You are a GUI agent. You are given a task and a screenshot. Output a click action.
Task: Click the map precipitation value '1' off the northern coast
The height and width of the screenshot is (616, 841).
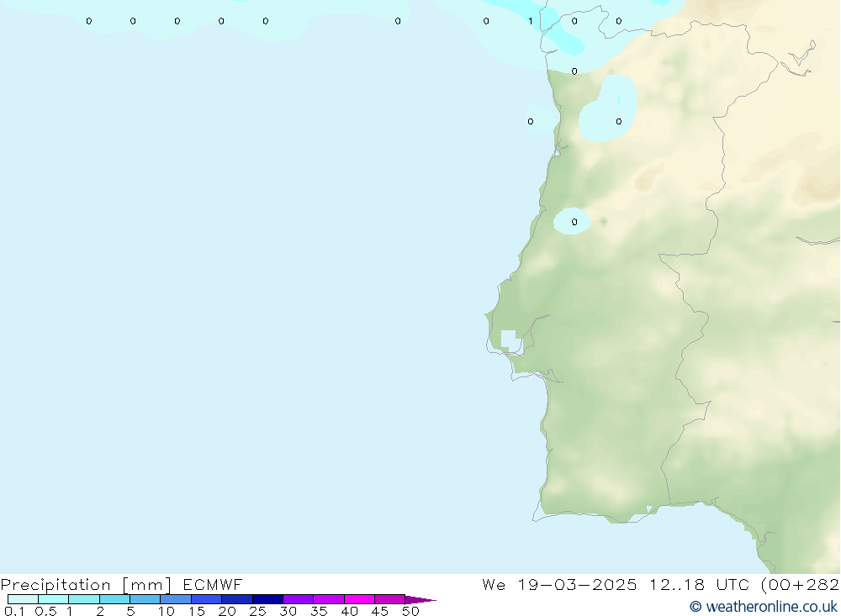point(531,21)
